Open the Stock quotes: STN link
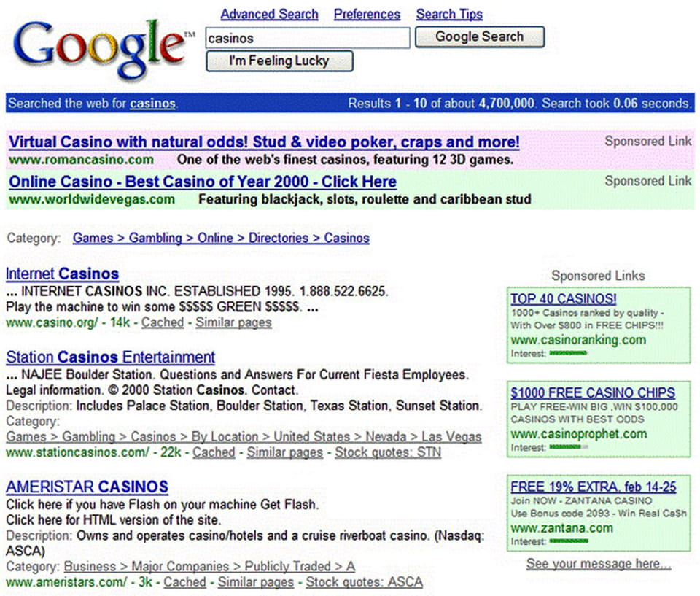Screen dimensions: 700x596 point(388,452)
